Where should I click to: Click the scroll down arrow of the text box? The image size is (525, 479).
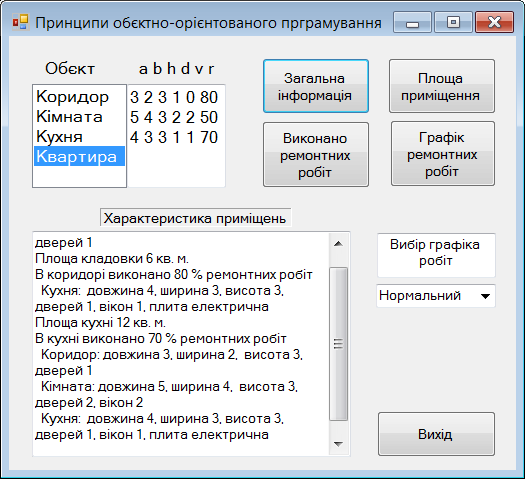(x=338, y=444)
